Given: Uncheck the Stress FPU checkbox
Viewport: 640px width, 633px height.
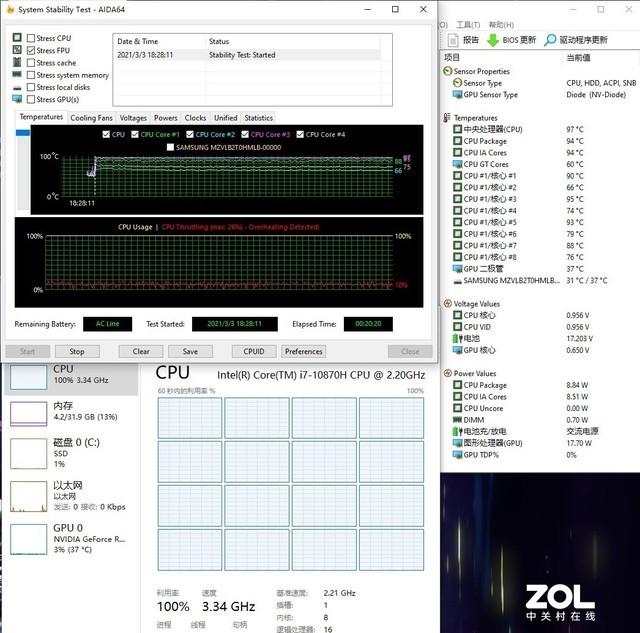Looking at the screenshot, I should (x=30, y=50).
